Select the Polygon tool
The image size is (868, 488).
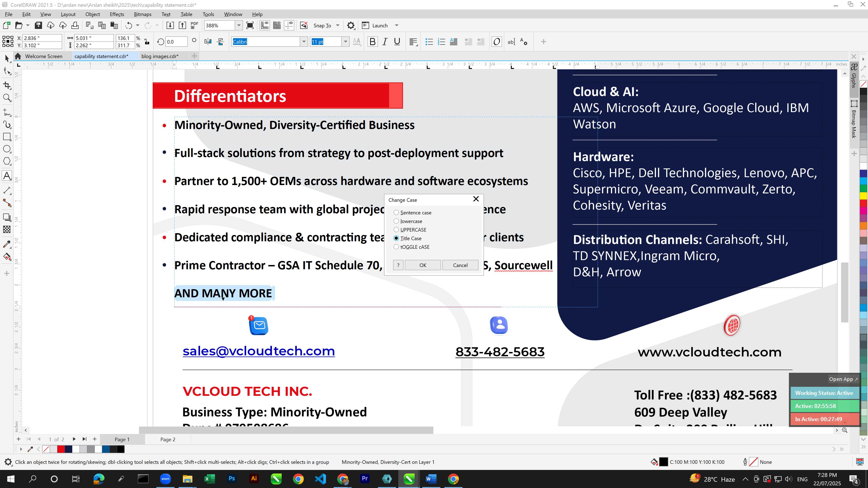coord(7,161)
